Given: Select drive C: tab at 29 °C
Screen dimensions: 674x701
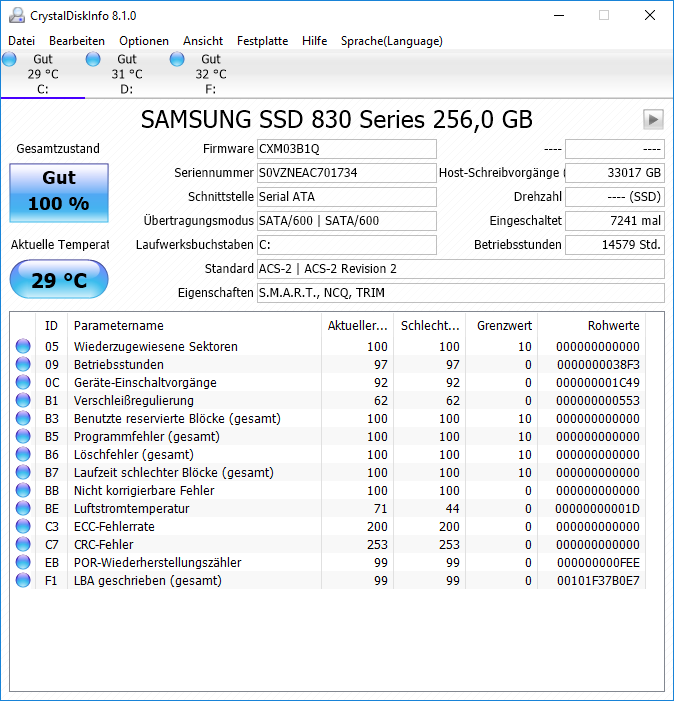Looking at the screenshot, I should coord(43,74).
